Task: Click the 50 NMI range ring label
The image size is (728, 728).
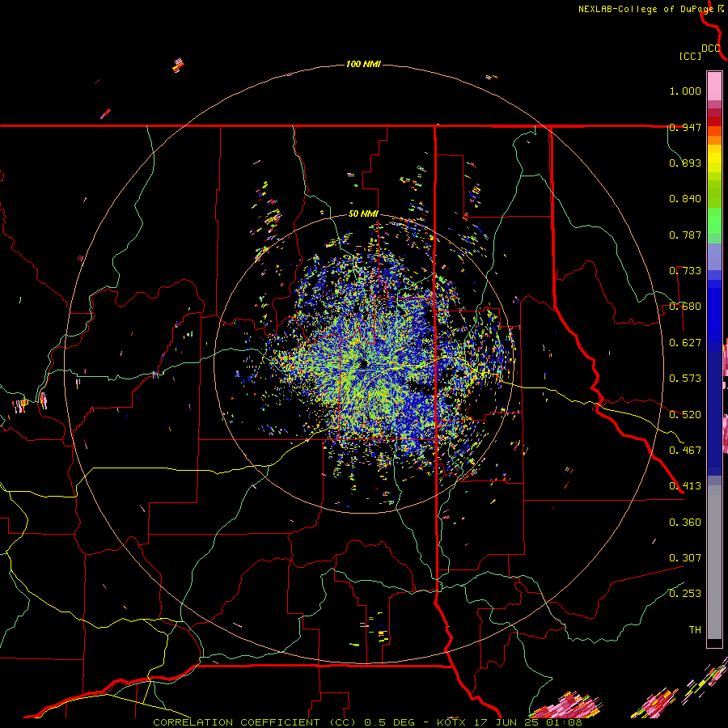Action: 363,214
